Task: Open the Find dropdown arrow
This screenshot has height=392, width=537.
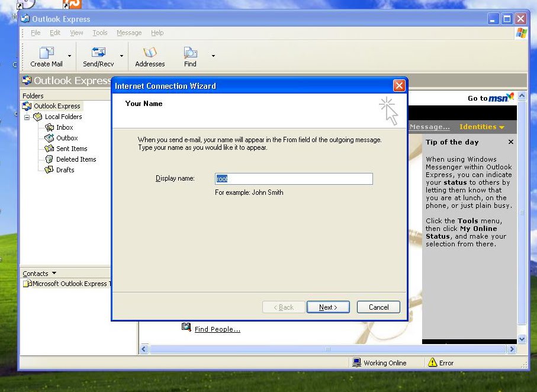Action: 213,56
